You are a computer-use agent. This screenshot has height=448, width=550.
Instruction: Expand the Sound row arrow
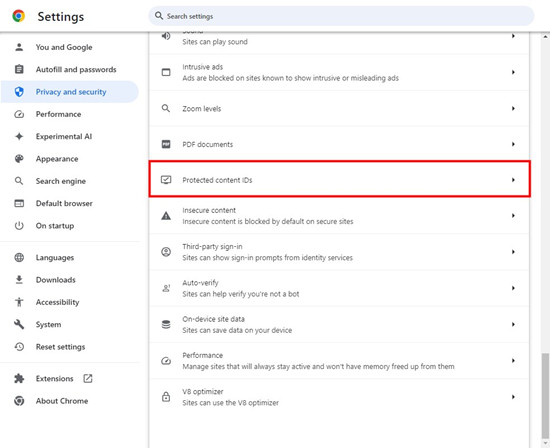513,36
